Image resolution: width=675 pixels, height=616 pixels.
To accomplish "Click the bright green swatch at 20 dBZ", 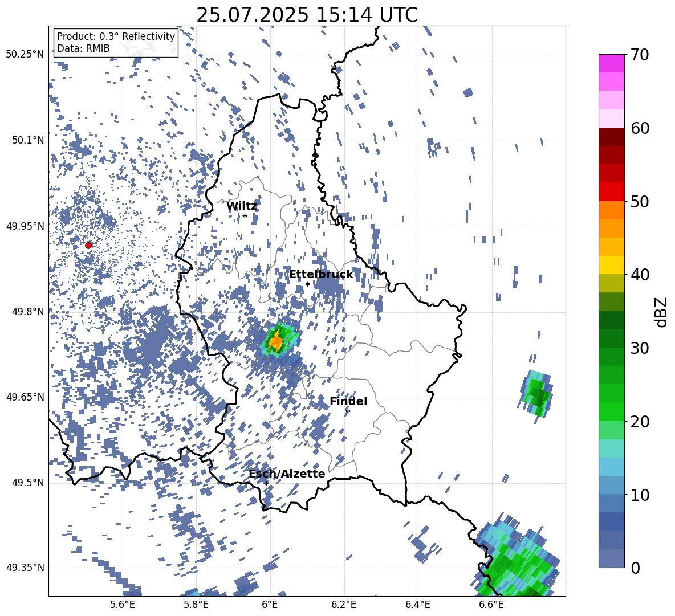I will 611,411.
